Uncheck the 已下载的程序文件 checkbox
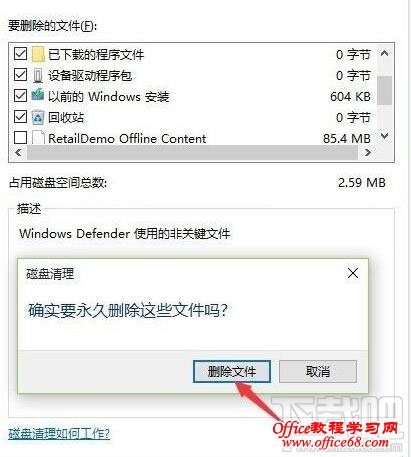The image size is (411, 457). point(20,54)
